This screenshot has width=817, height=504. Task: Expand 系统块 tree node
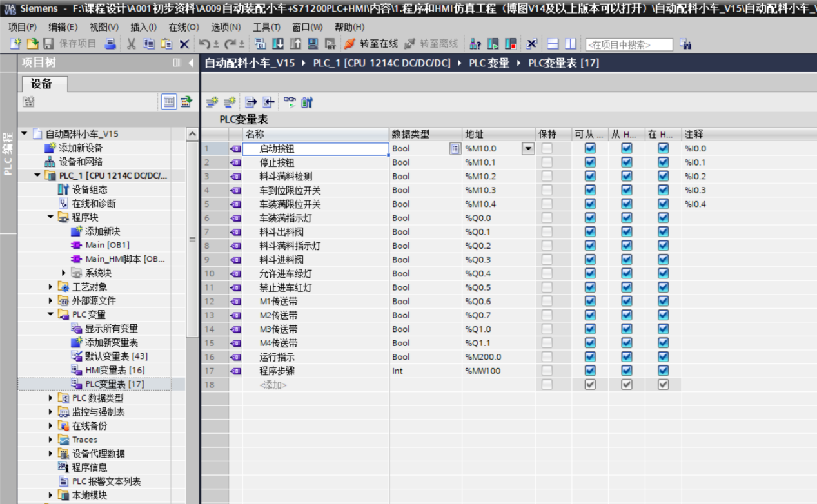coord(64,273)
